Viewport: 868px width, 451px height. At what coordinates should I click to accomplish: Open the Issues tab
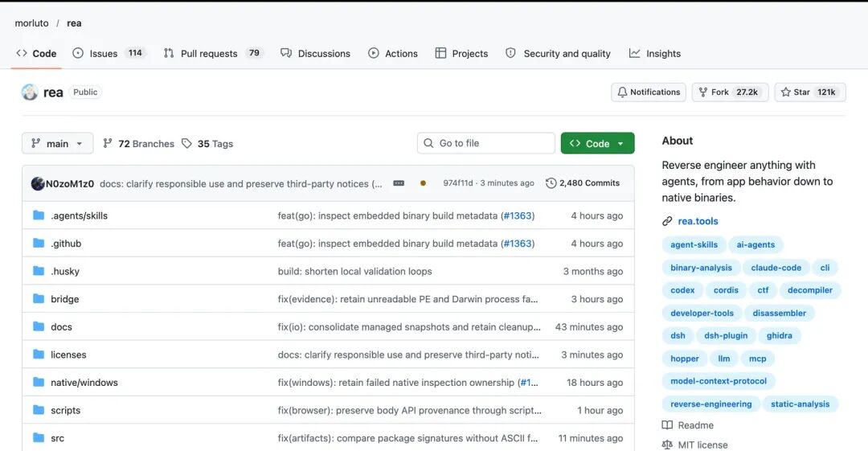pyautogui.click(x=108, y=54)
